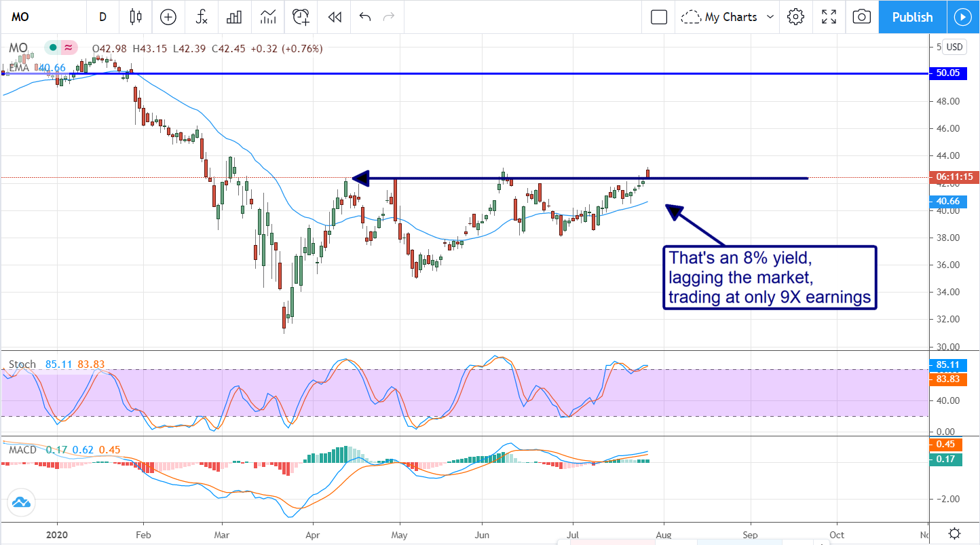Expand the Publish arrow menu

(x=963, y=17)
